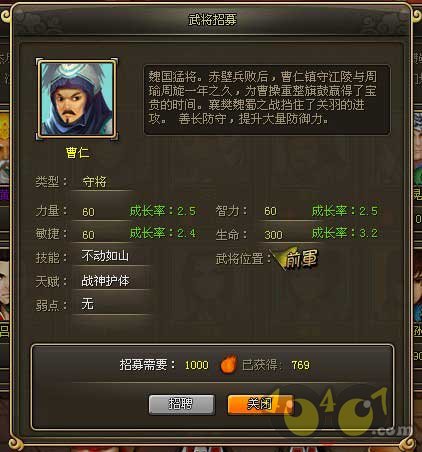This screenshot has height=452, width=422.
Task: Select the 曹仁 general portrait
Action: pyautogui.click(x=77, y=100)
